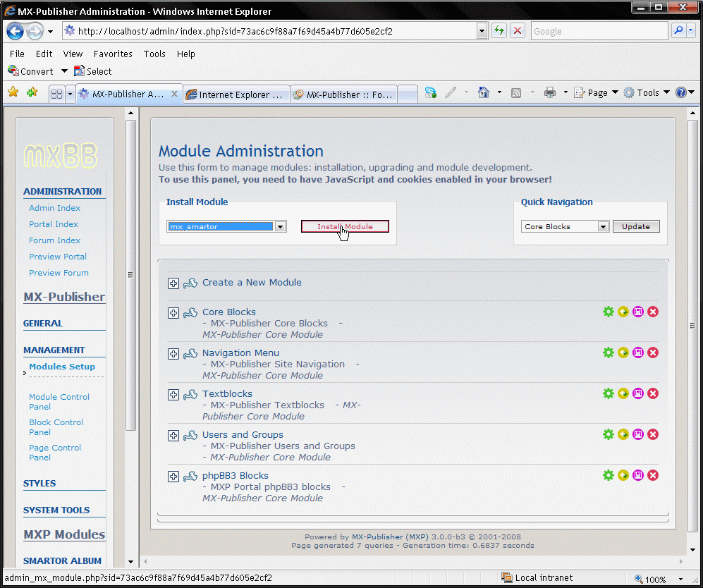Image resolution: width=703 pixels, height=588 pixels.
Task: Click yellow plus icon for Users and Groups
Action: [x=623, y=434]
